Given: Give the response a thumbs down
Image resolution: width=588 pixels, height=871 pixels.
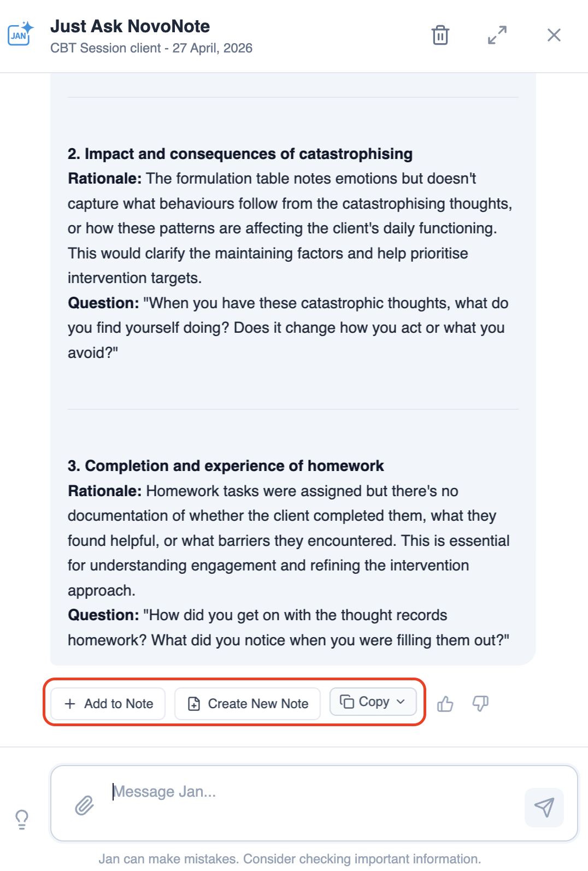Looking at the screenshot, I should pyautogui.click(x=480, y=704).
